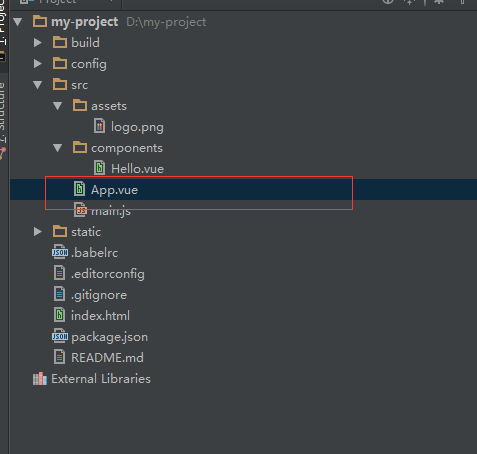Collapse the assets folder arrow

coord(58,106)
